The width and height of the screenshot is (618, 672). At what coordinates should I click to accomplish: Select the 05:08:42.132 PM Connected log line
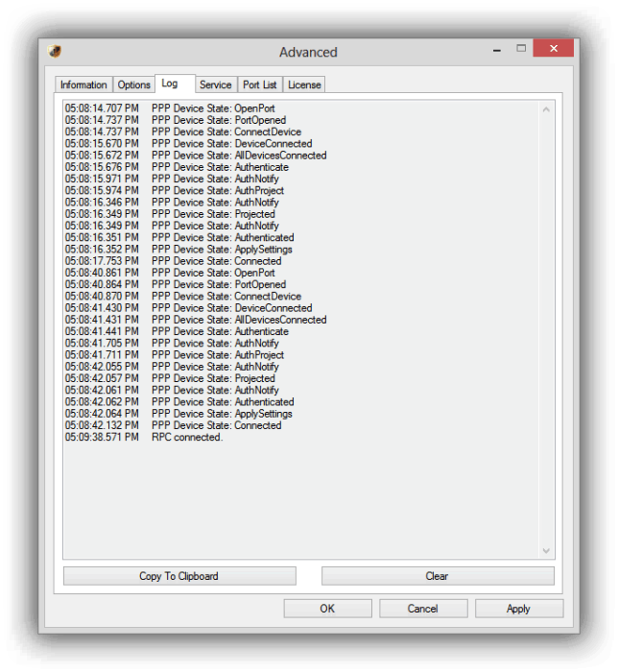point(173,425)
